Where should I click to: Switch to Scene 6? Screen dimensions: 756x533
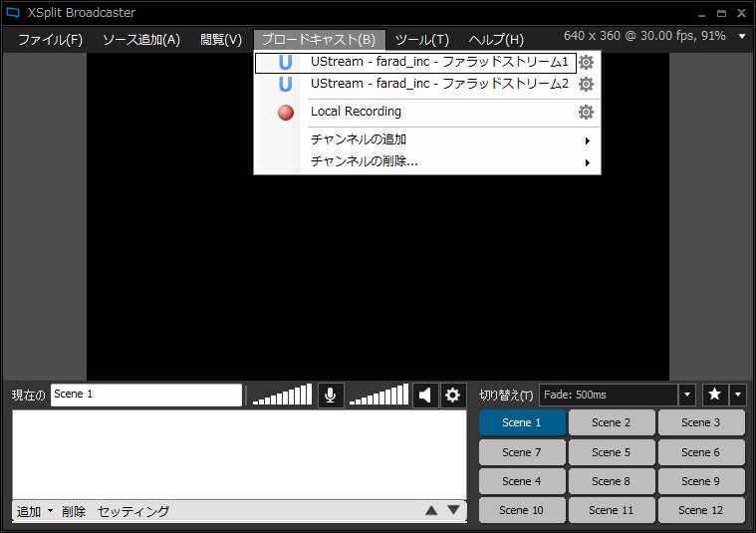(x=701, y=452)
